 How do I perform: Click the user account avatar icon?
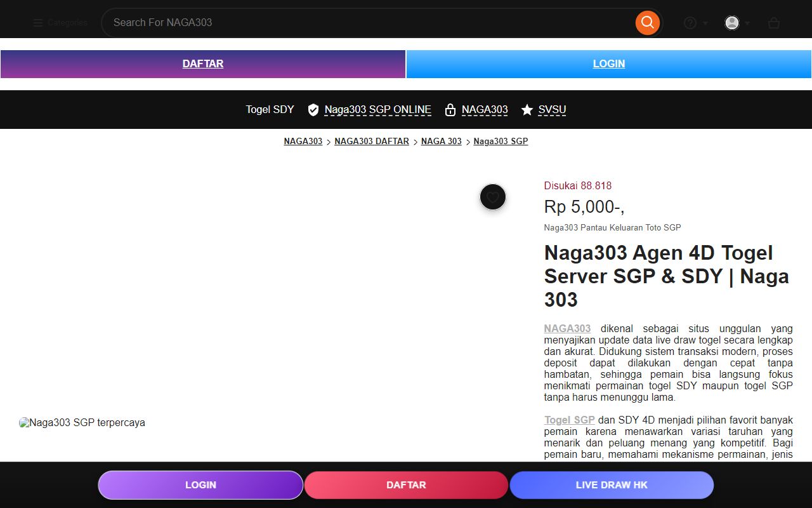[x=732, y=23]
